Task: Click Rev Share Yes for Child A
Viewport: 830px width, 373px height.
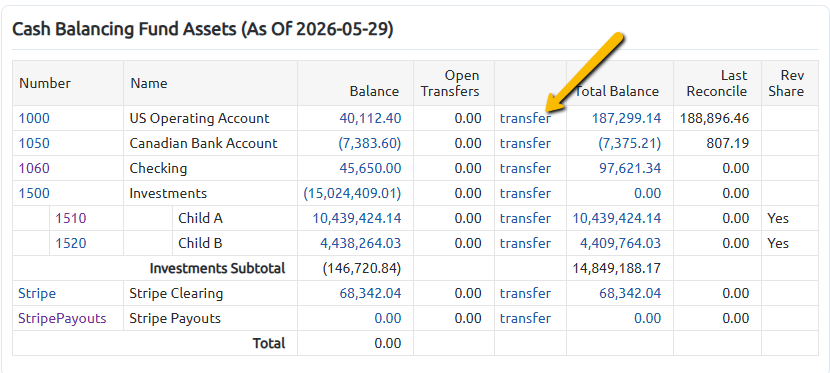Action: click(x=778, y=219)
